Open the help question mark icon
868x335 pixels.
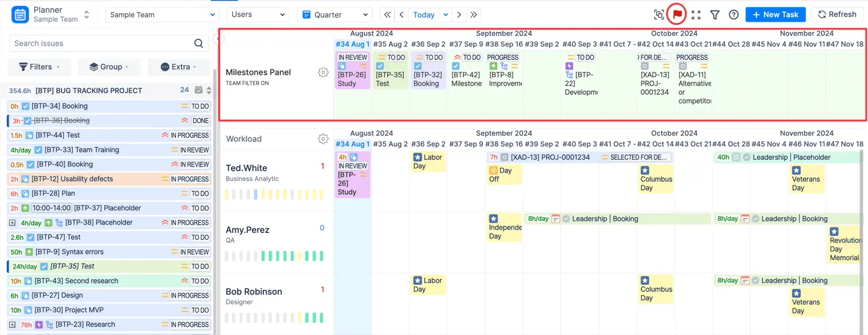pyautogui.click(x=734, y=14)
